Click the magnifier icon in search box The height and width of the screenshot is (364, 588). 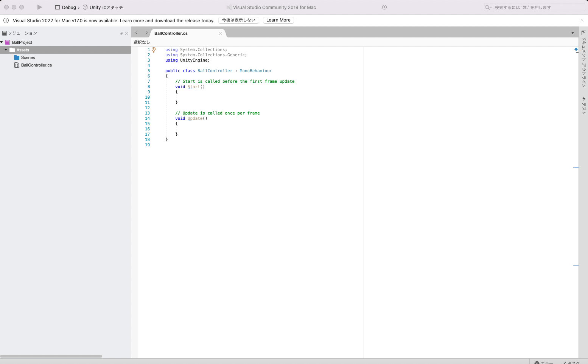[488, 7]
